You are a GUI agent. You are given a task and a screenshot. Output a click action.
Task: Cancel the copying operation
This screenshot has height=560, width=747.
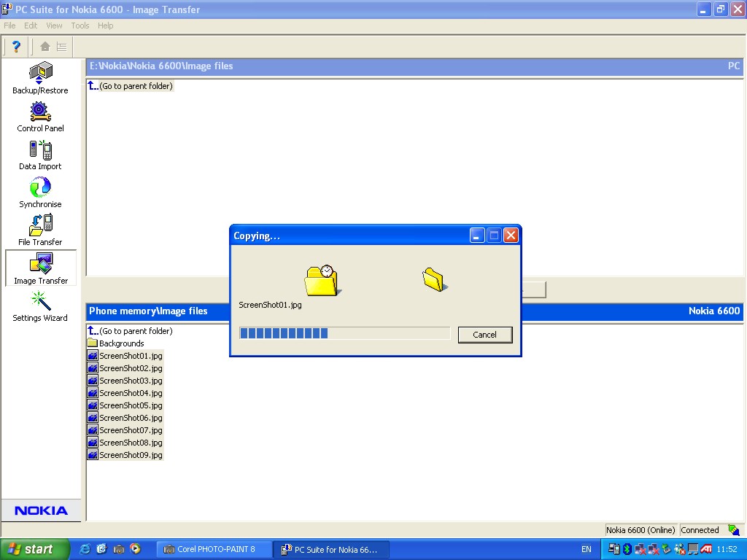coord(485,335)
